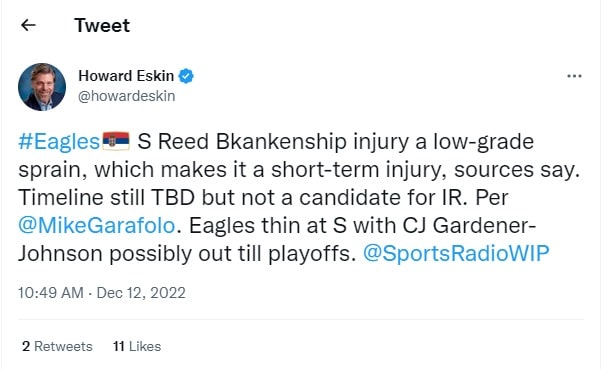Click the word playoffs in tweet text

tap(309, 254)
